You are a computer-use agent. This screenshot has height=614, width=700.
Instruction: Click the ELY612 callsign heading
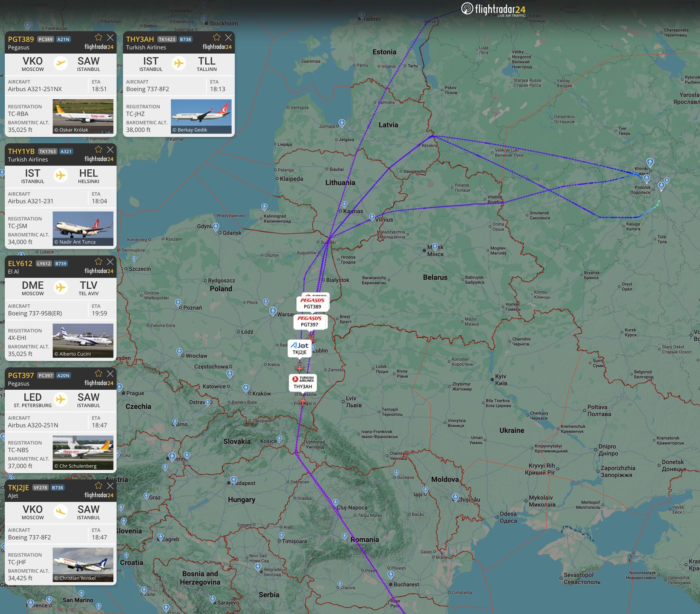[20, 264]
